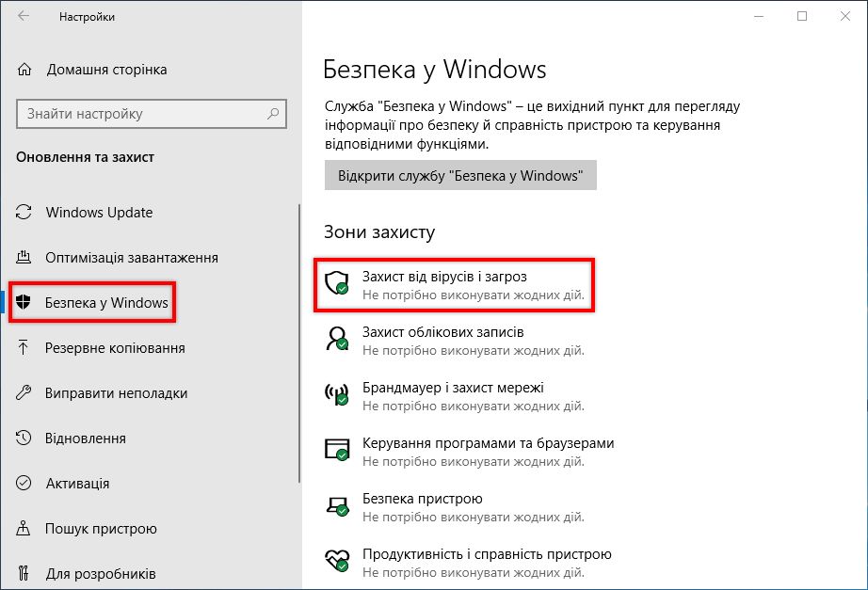Click the back arrow in the title bar
Viewport: 868px width, 590px height.
tap(24, 17)
